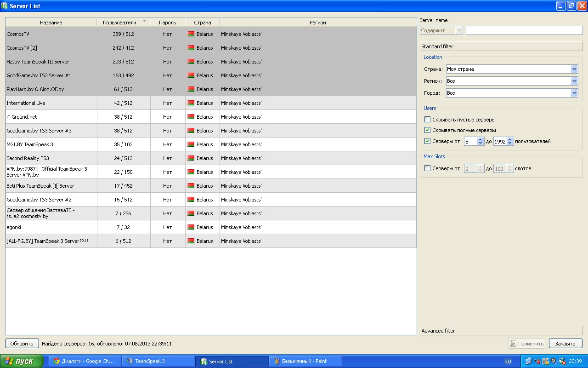The height and width of the screenshot is (368, 588).
Task: Click the sort arrow in Пользователи column header
Action: point(144,21)
